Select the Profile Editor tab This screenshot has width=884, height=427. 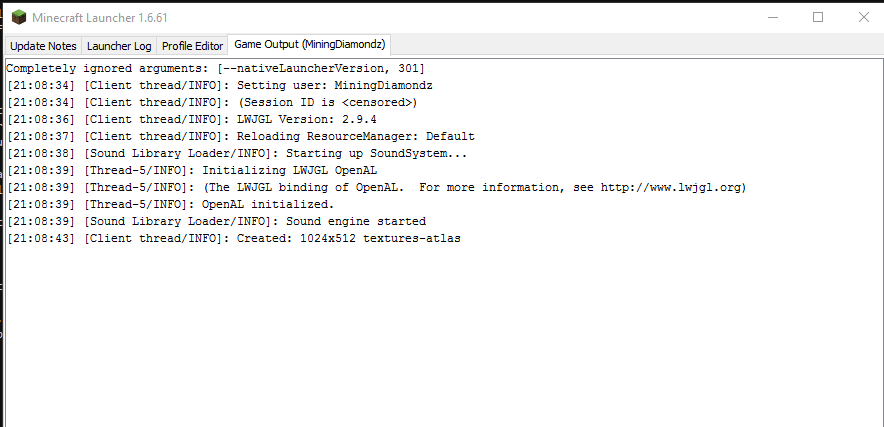192,46
